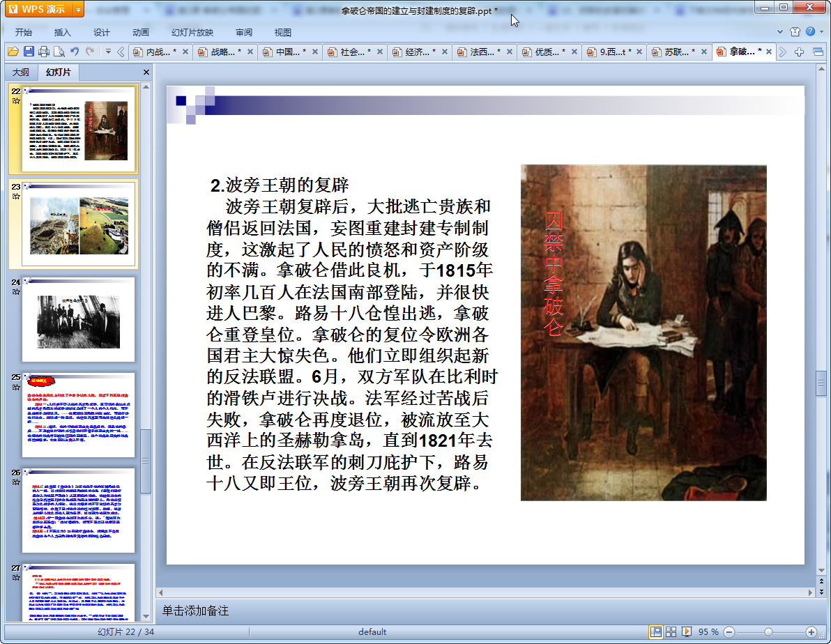The height and width of the screenshot is (644, 831).
Task: Open the help question mark icon
Action: point(810,32)
